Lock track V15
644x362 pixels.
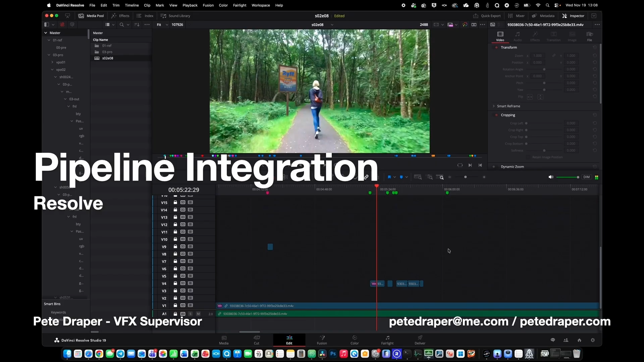(175, 202)
